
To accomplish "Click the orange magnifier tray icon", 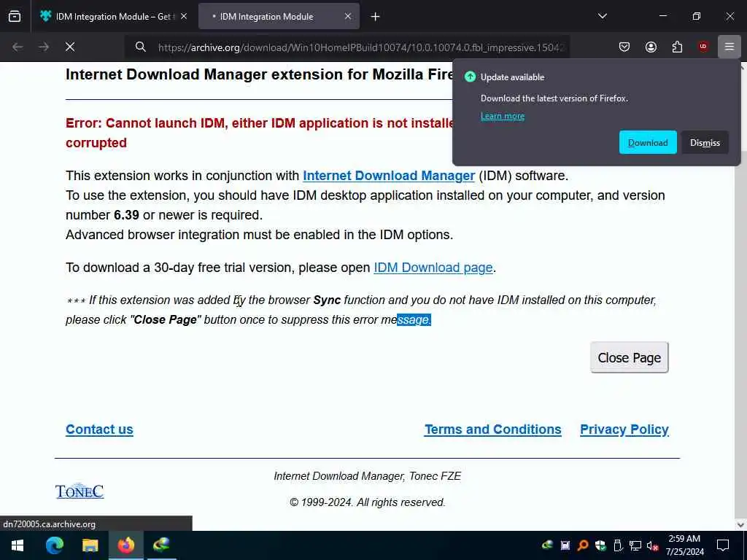I will 583,545.
